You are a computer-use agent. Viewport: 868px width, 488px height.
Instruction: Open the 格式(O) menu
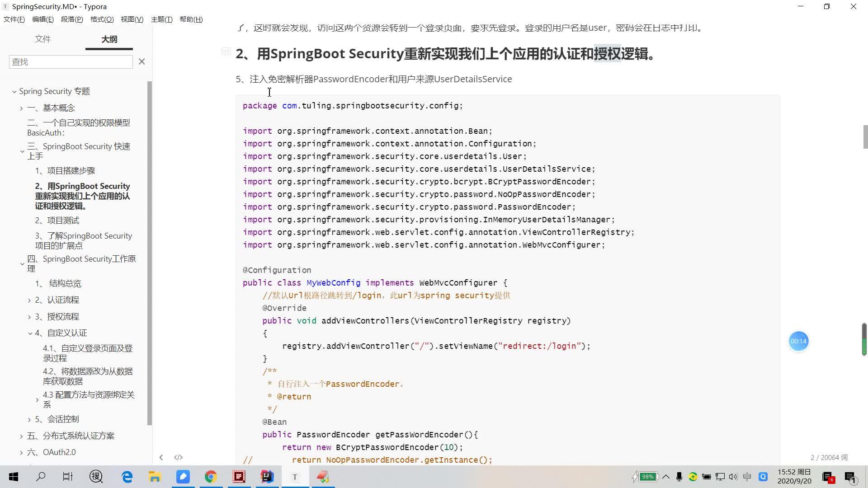102,19
